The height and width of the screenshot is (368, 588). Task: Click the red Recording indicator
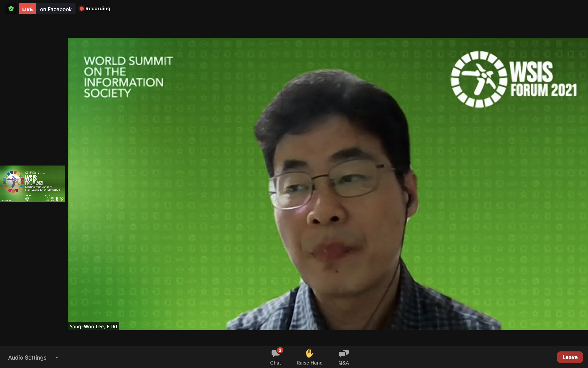point(95,9)
